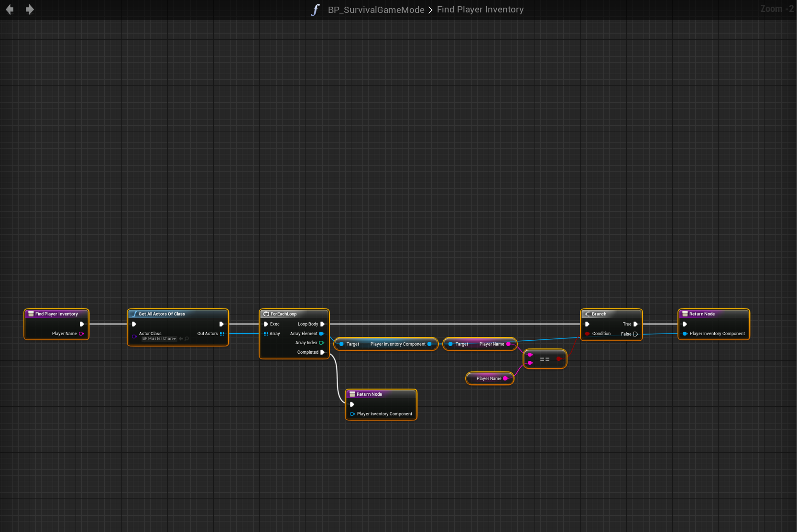Click the forward navigation arrow
Image resolution: width=797 pixels, height=532 pixels.
point(30,10)
